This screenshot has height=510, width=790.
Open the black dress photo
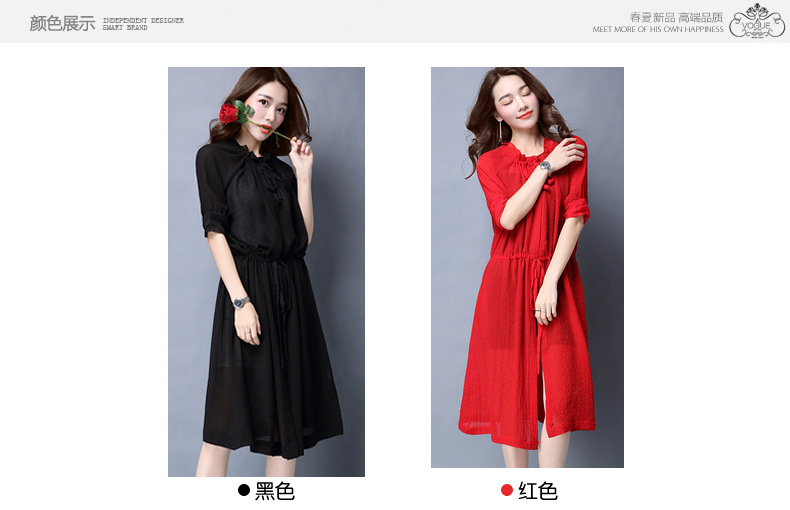[x=266, y=272]
